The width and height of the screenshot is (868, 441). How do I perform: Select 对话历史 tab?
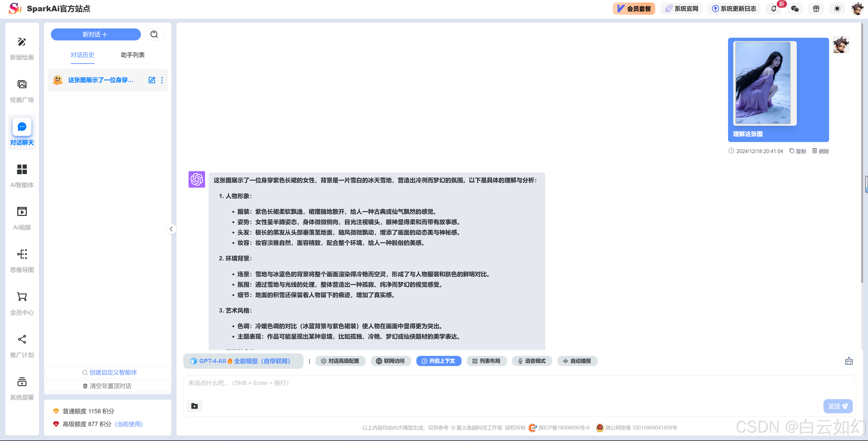pos(82,55)
